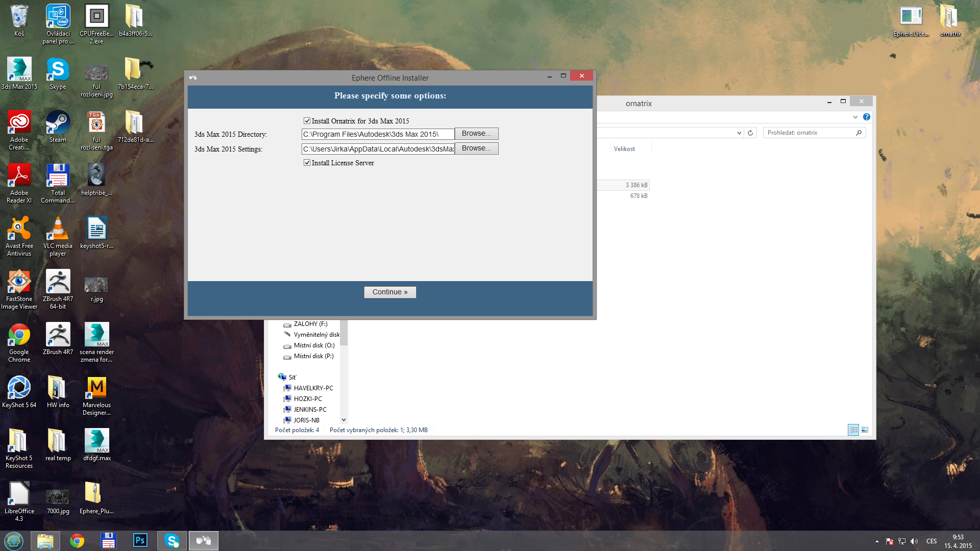Open the Marvelous Designer desktop shortcut
The image size is (980, 551).
pos(96,395)
